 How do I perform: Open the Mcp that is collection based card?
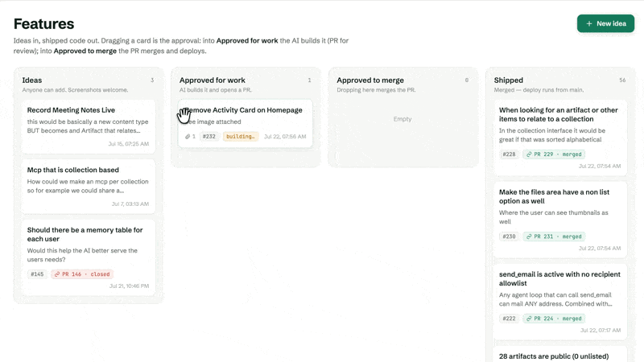click(x=89, y=187)
